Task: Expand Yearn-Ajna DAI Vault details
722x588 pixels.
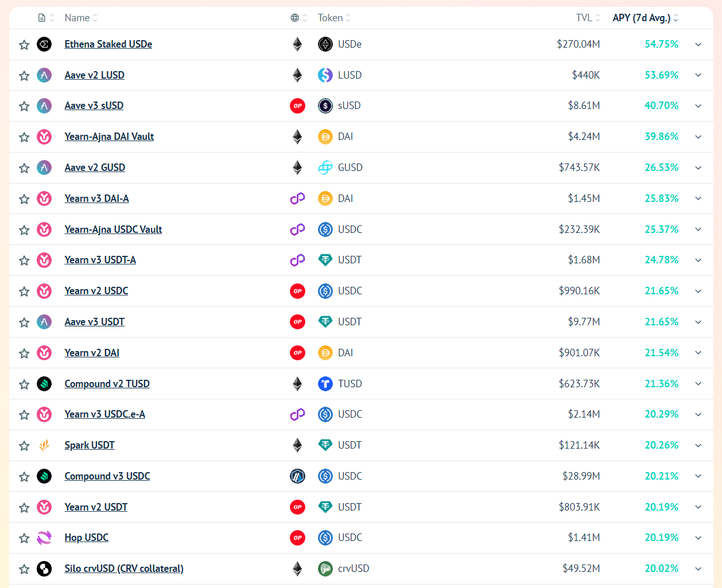Action: [698, 137]
